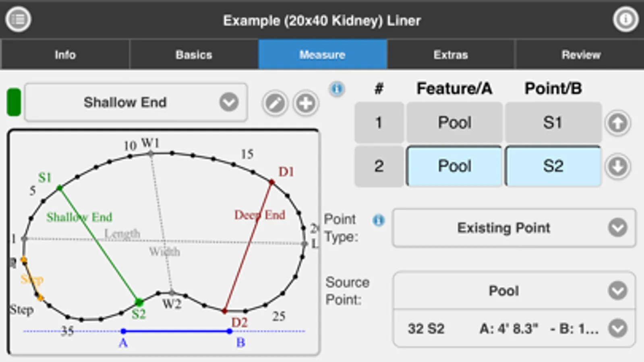Expand the Shallow End feature dropdown

pos(136,103)
